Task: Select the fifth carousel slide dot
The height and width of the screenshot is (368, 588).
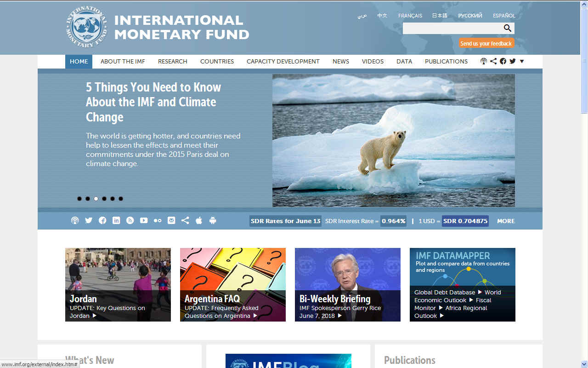Action: pos(113,199)
